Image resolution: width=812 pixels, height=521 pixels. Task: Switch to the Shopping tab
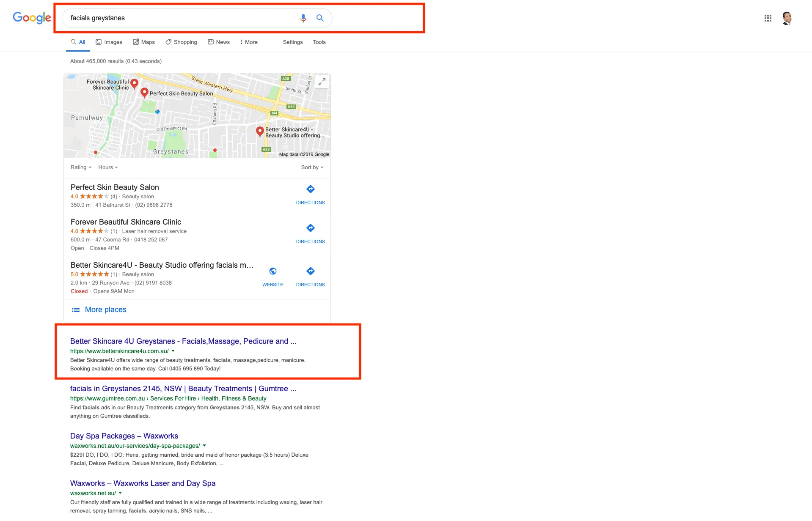[181, 42]
